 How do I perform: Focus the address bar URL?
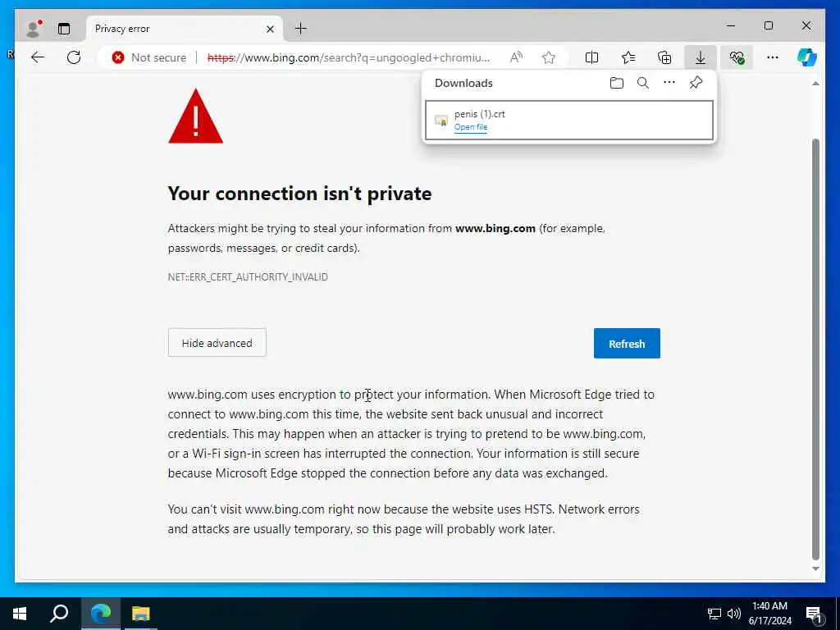(348, 57)
